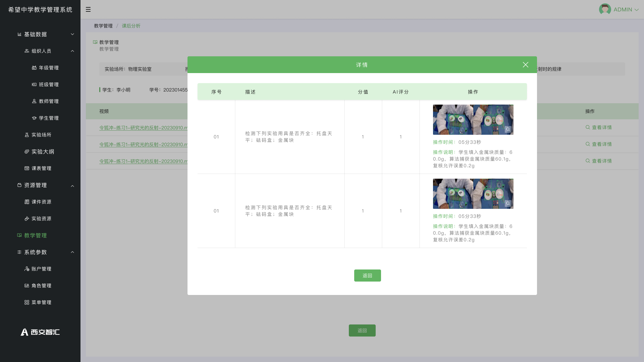
Task: Click the 实验大纲 paperclip icon
Action: 27,152
